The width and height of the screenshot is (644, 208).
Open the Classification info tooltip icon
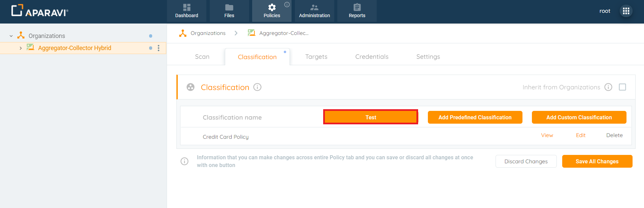tap(258, 87)
